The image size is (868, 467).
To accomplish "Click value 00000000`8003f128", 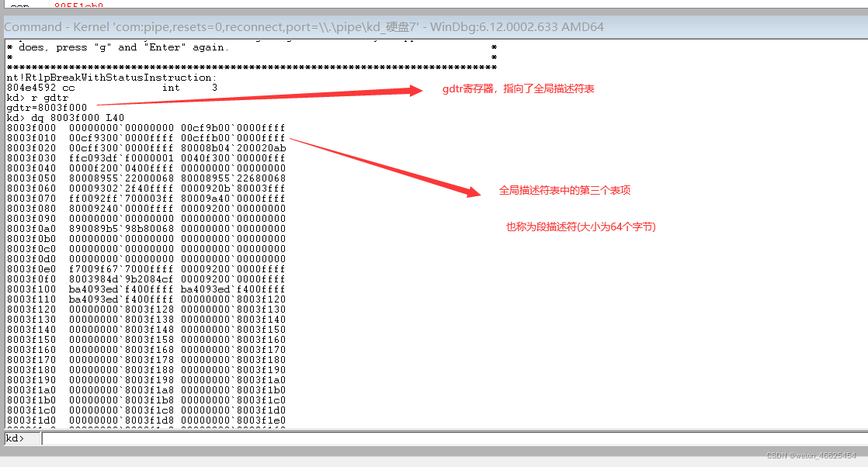I will click(x=121, y=310).
